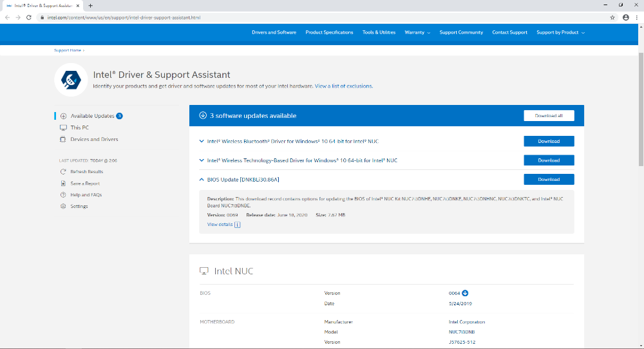This screenshot has width=644, height=349.
Task: Download the BIOS Update
Action: click(549, 180)
